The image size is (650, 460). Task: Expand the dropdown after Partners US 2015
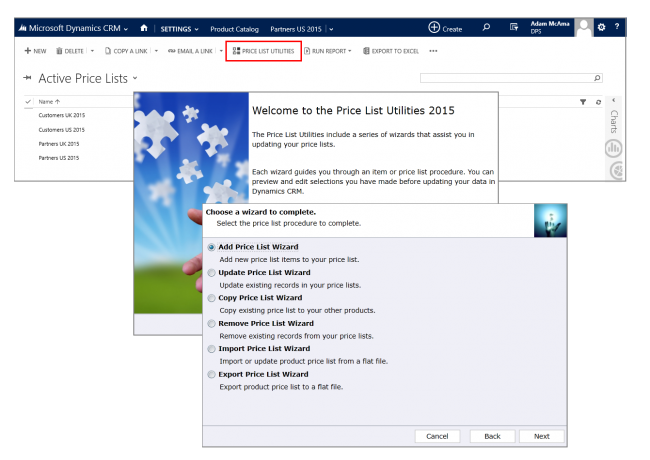[331, 29]
